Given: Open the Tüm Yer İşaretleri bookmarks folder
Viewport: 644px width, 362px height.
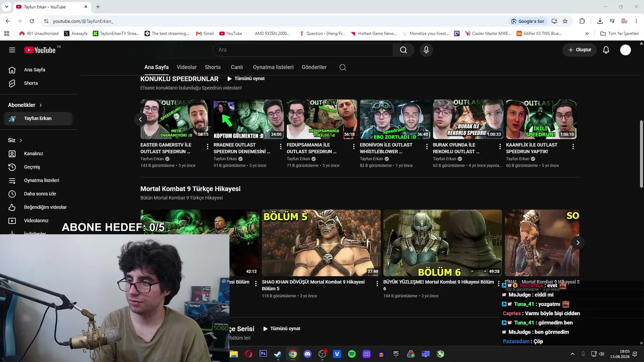Looking at the screenshot, I should pyautogui.click(x=619, y=34).
